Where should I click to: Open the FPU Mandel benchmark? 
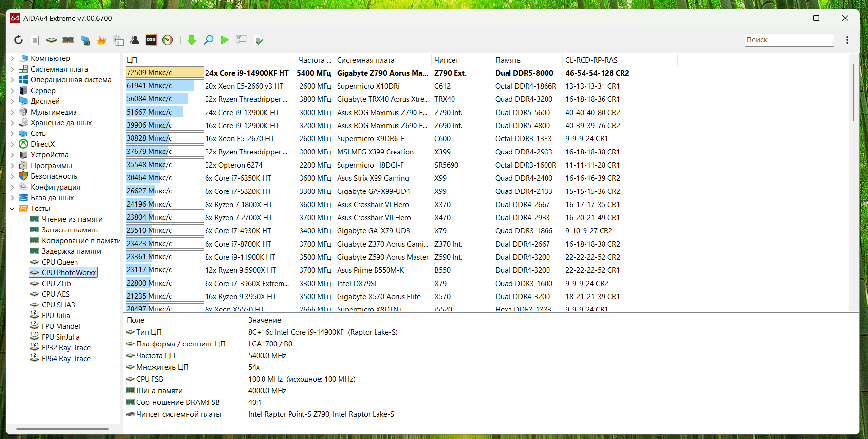point(61,326)
